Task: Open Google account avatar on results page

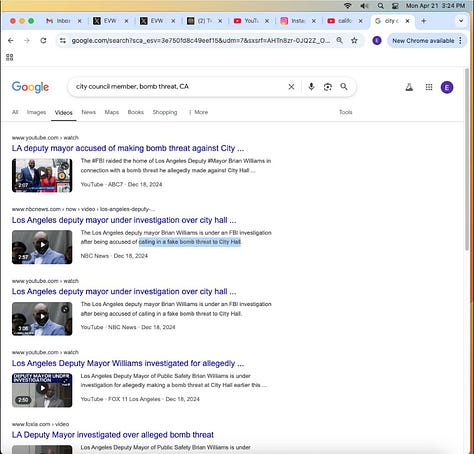Action: 447,87
